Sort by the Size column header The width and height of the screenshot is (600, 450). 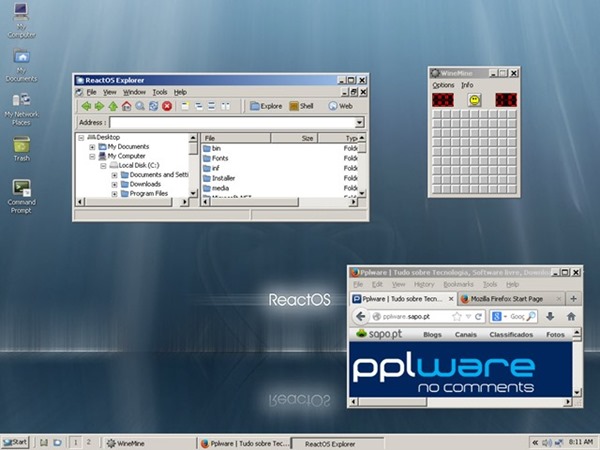click(x=294, y=138)
